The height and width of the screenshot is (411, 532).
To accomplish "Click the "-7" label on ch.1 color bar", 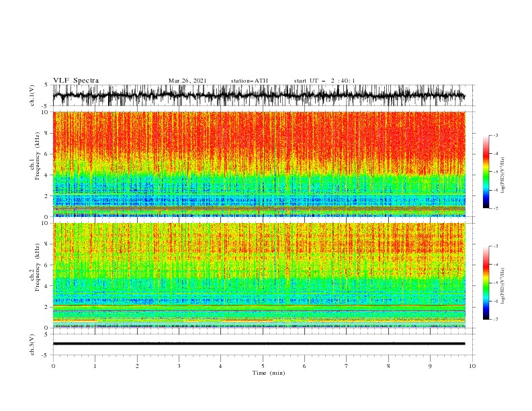I will (x=496, y=208).
